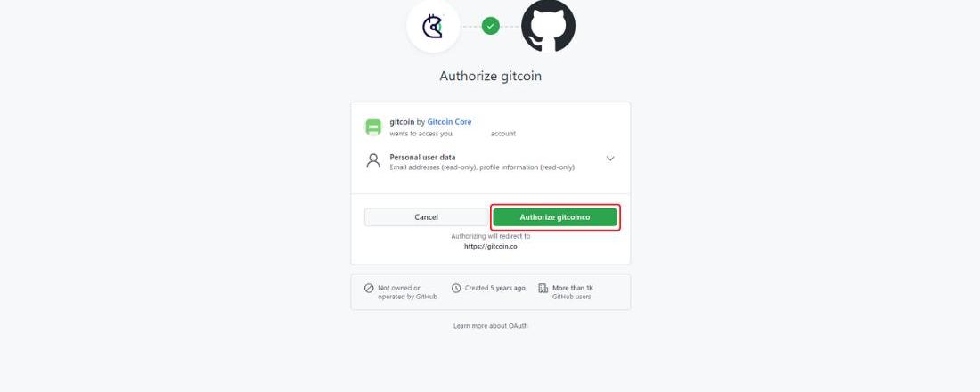Select the Authorize gitcoin heading text
This screenshot has width=980, height=392.
point(491,77)
